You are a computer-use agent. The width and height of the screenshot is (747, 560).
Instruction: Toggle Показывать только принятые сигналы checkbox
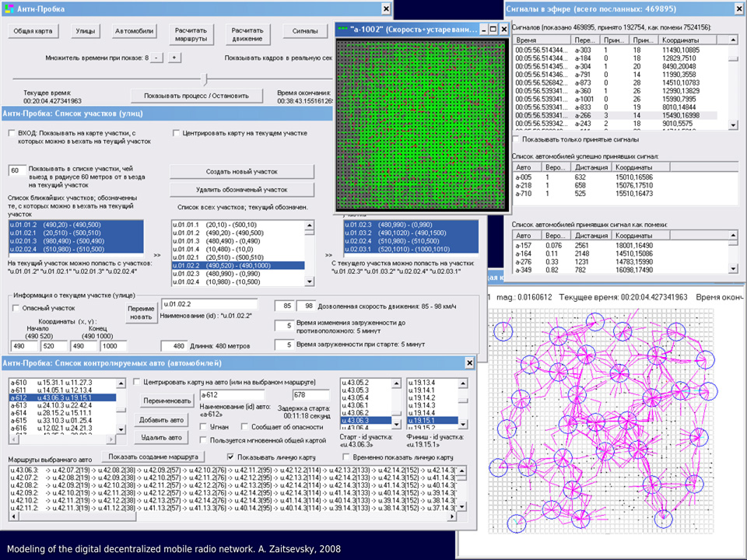pos(514,139)
